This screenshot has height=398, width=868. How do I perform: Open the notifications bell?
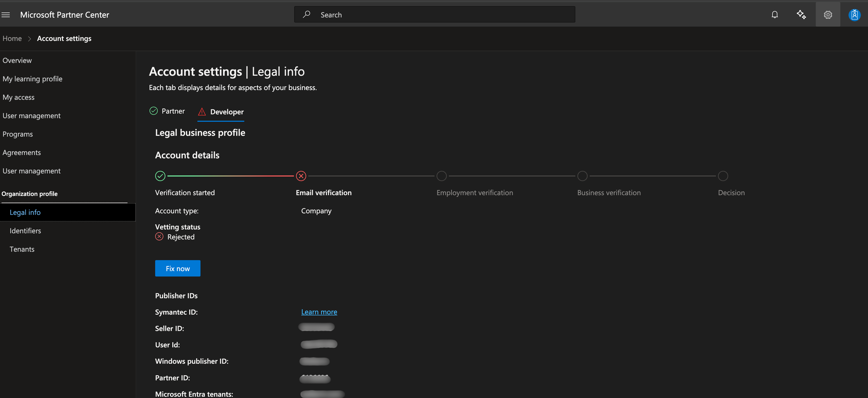(x=775, y=15)
